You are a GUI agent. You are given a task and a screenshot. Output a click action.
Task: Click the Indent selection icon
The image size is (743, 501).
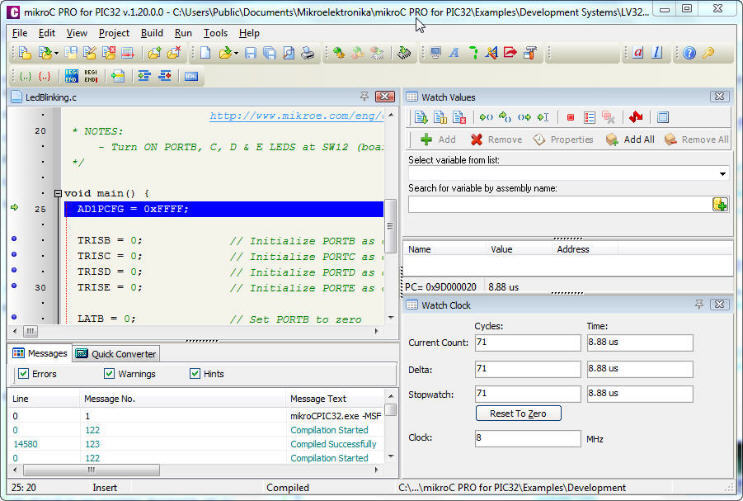click(x=144, y=76)
